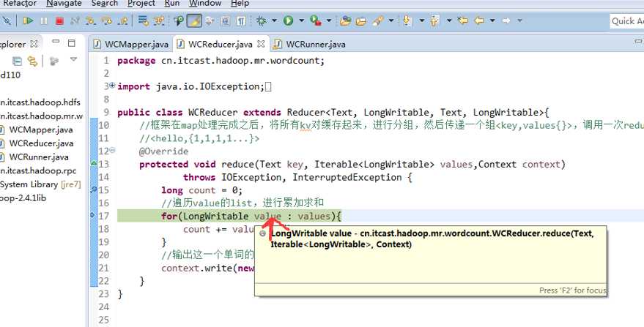Toggle Mark Occurrences highlighter icon

[x=194, y=20]
